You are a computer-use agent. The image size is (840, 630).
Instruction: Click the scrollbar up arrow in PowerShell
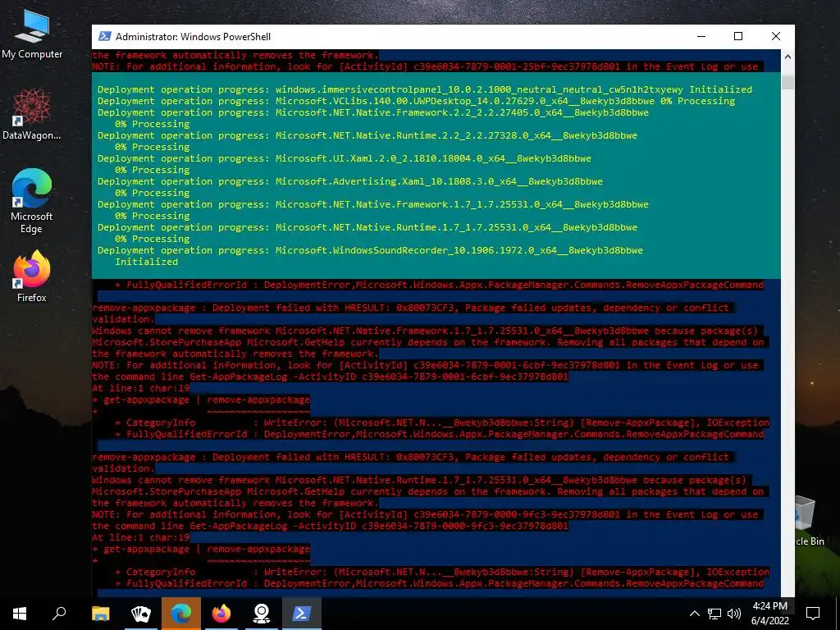[x=787, y=56]
